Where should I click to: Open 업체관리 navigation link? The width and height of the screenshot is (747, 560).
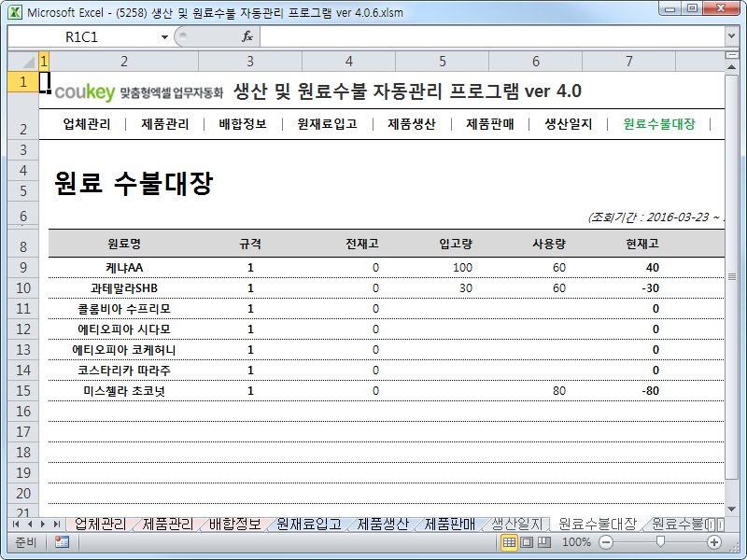tap(87, 124)
